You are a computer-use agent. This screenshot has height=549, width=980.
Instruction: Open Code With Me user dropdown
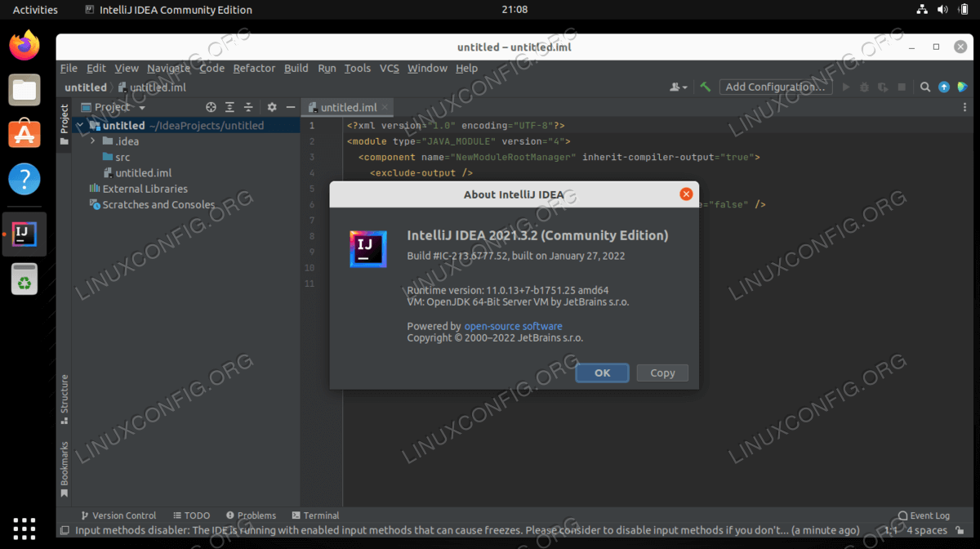click(x=679, y=87)
